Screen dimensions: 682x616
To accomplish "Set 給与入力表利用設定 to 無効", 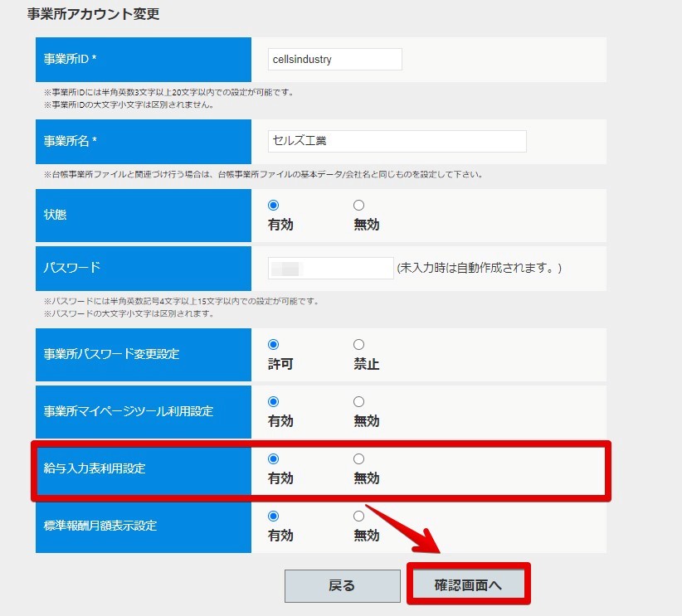I will tap(358, 459).
